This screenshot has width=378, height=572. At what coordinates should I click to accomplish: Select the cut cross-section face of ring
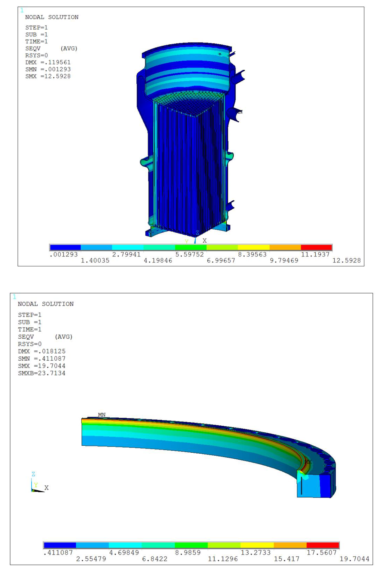pos(314,484)
